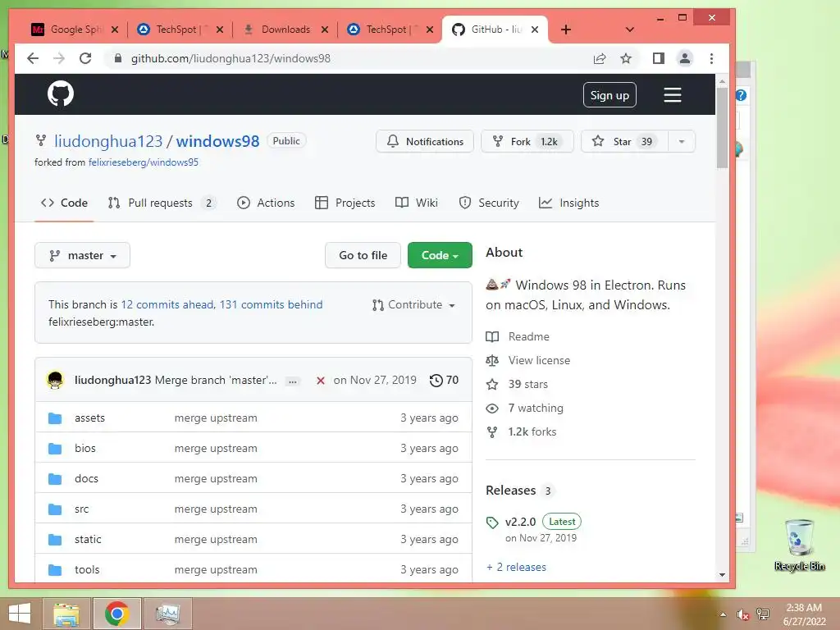Open the Insights tab
840x630 pixels.
click(x=569, y=203)
